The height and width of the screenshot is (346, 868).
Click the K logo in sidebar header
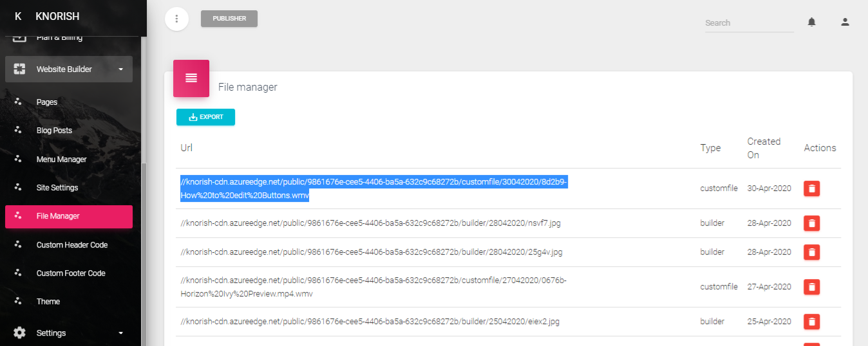[x=18, y=16]
